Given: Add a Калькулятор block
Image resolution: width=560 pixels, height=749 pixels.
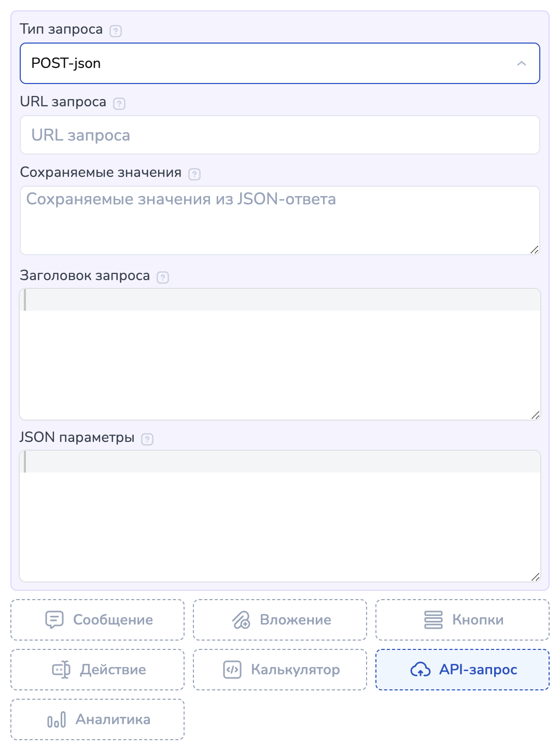Looking at the screenshot, I should click(280, 670).
